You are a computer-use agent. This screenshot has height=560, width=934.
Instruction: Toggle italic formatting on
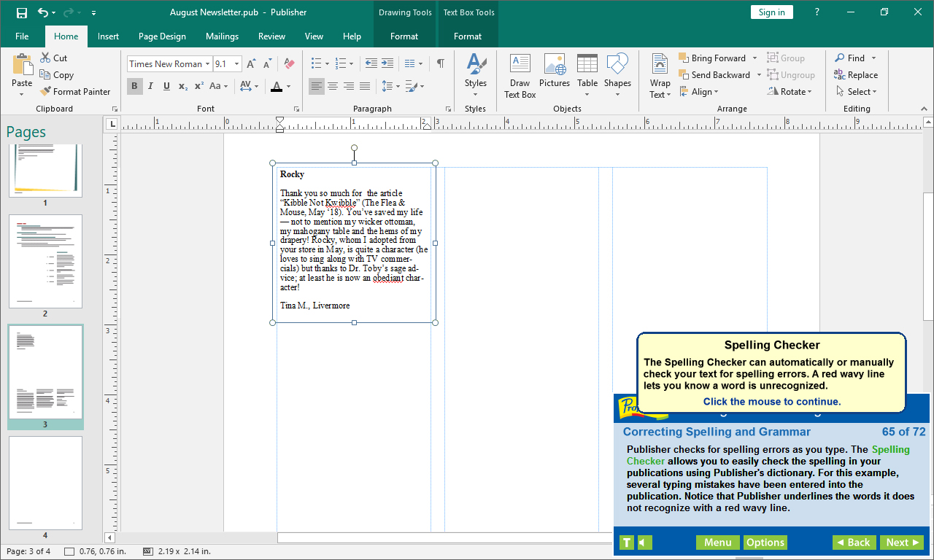150,86
